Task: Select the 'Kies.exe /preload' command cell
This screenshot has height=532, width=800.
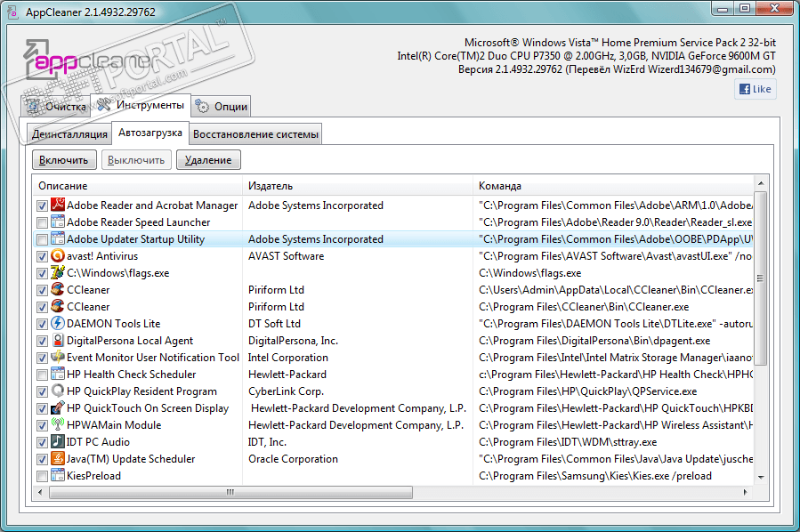Action: (x=595, y=475)
